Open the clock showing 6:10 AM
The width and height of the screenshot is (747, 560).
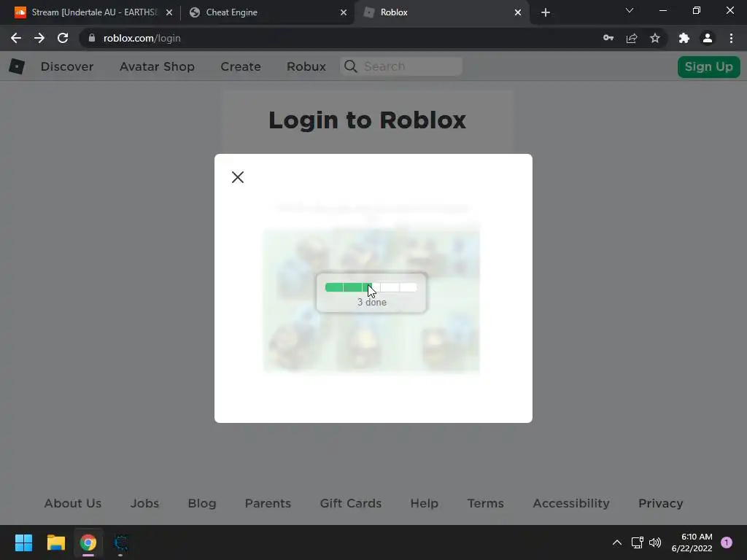tap(692, 542)
